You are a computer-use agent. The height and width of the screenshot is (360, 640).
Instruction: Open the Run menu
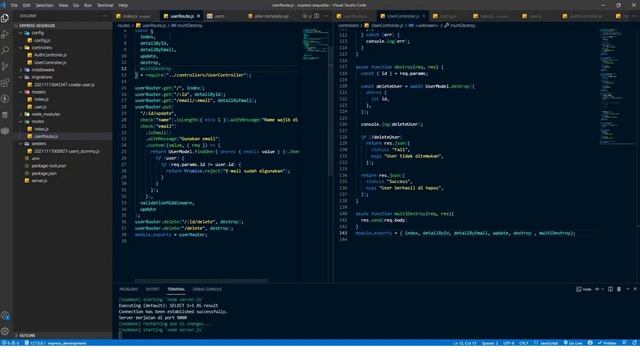click(88, 5)
